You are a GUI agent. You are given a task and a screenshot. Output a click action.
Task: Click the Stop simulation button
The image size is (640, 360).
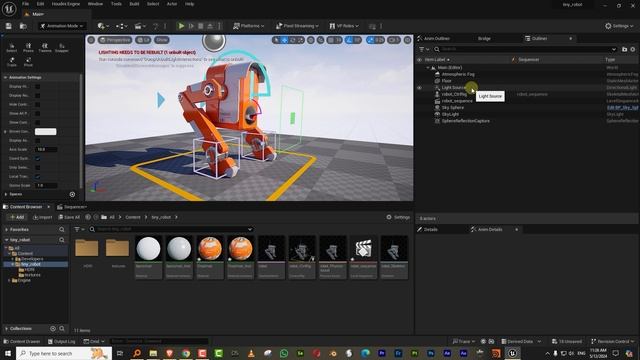click(x=200, y=26)
